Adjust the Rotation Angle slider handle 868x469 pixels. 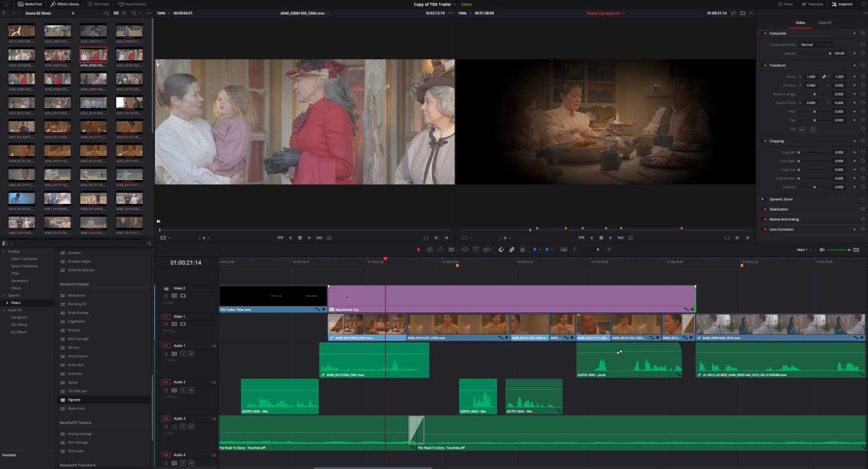coord(814,94)
